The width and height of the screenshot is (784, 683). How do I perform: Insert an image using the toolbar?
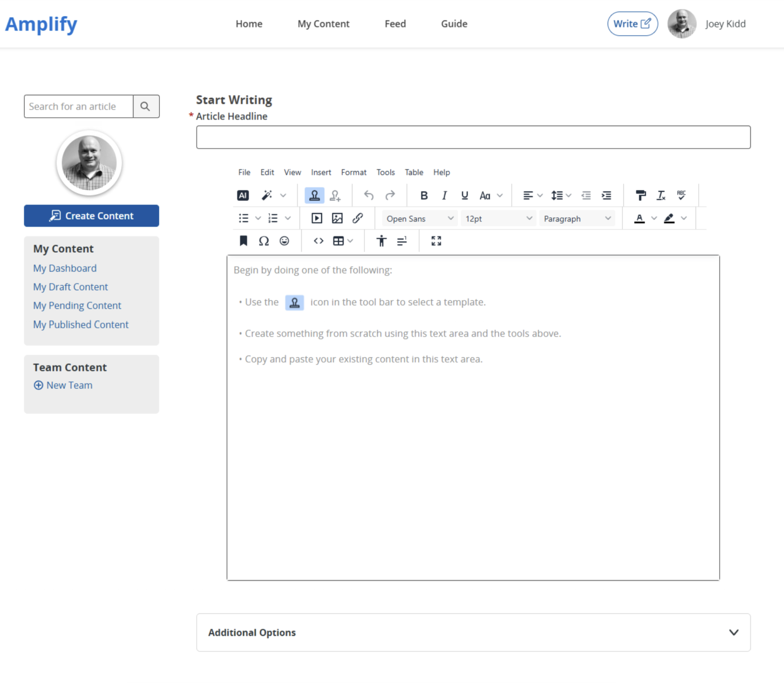pos(337,219)
